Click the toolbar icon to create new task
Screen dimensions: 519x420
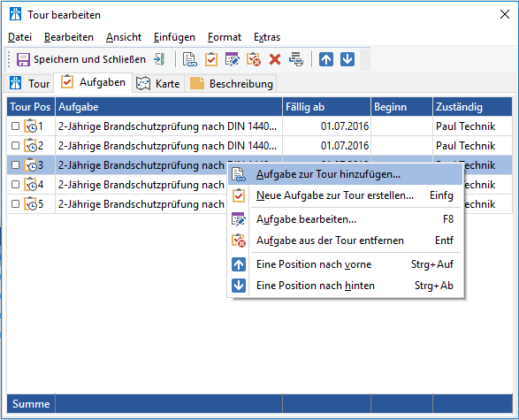(211, 59)
